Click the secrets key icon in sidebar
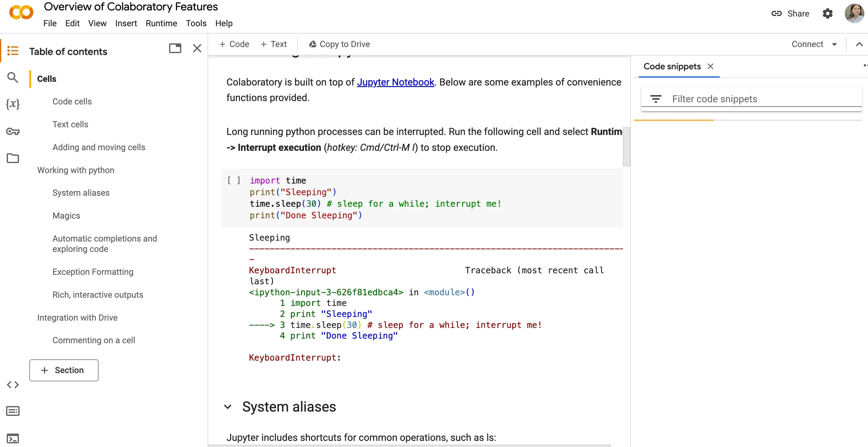The height and width of the screenshot is (447, 868). pos(12,131)
